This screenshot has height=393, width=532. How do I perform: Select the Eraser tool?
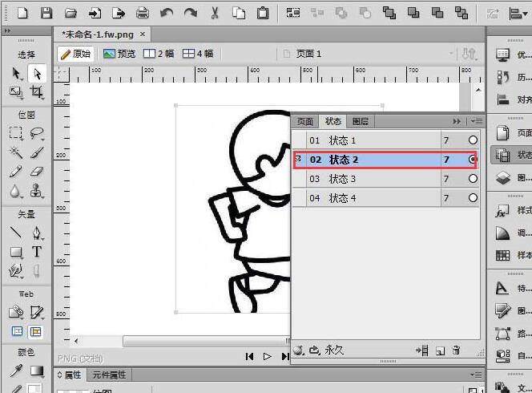tap(36, 172)
